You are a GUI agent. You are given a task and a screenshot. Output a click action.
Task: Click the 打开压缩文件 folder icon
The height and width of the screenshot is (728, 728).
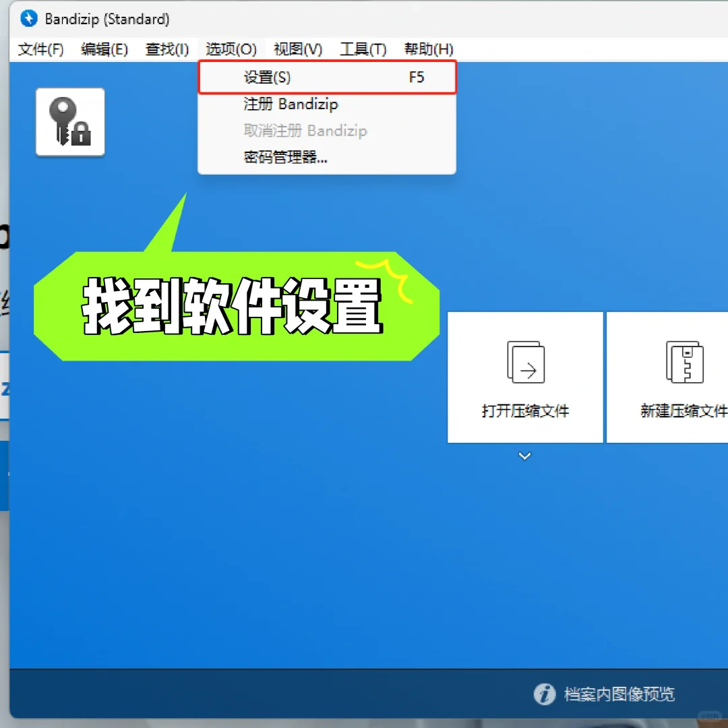point(524,362)
